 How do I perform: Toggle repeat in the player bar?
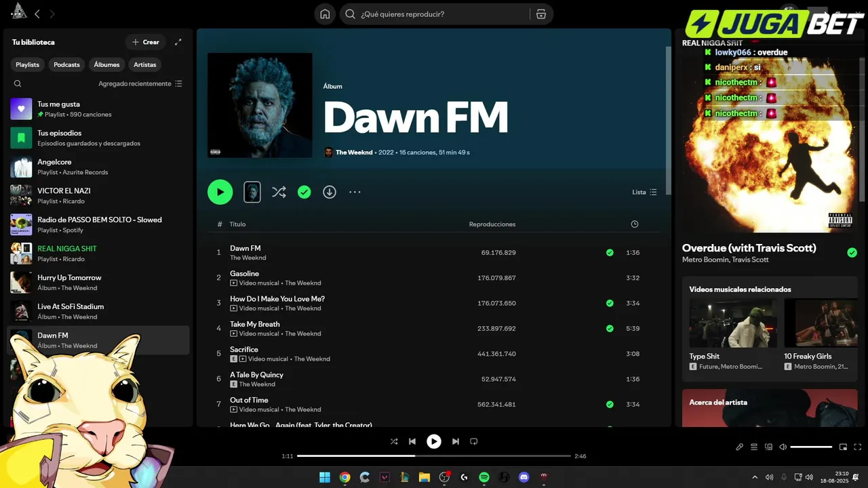click(474, 441)
